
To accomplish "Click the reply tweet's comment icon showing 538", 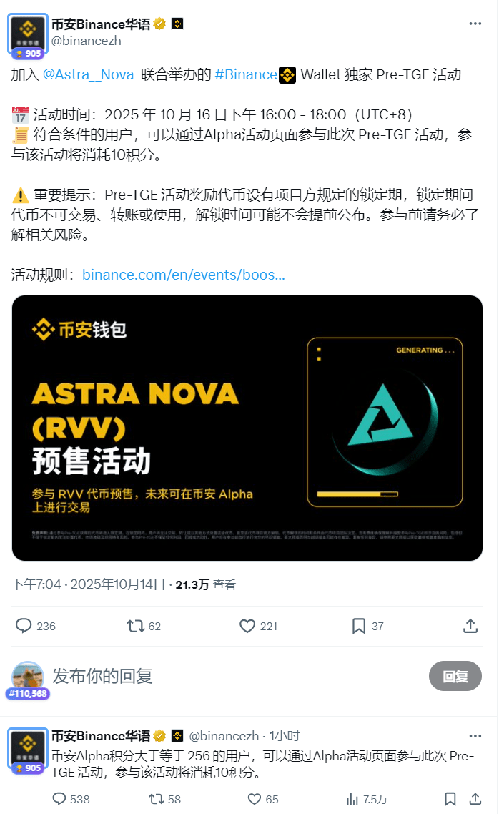I will coord(59,799).
